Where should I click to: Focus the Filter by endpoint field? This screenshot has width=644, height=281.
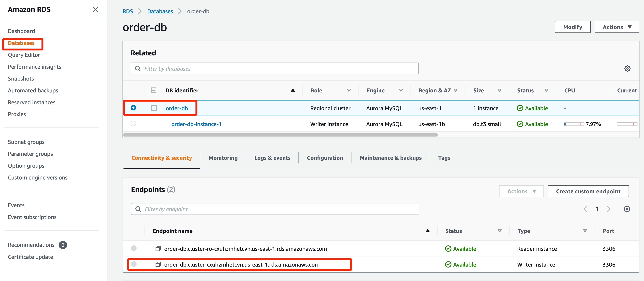click(275, 209)
